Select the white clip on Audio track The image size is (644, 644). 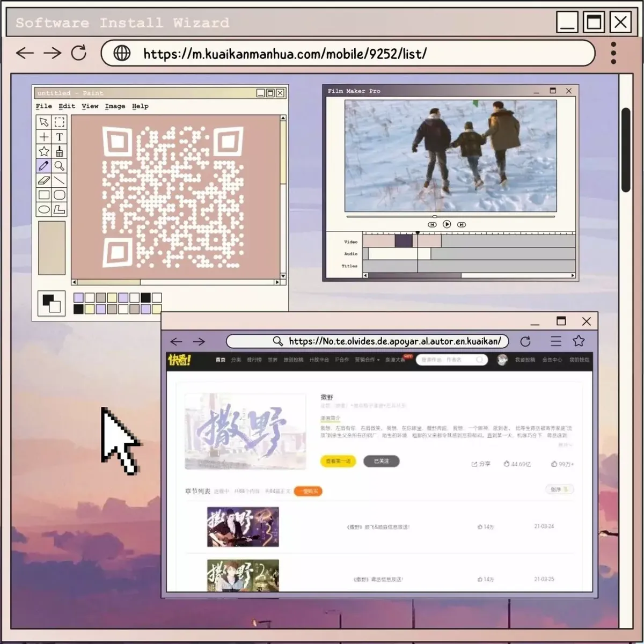pyautogui.click(x=399, y=253)
